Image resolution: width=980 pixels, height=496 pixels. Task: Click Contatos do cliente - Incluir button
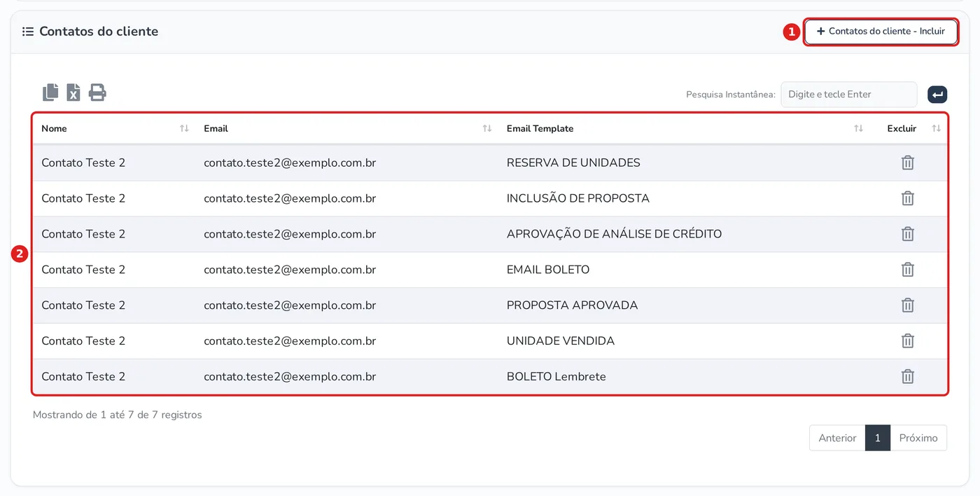point(881,32)
